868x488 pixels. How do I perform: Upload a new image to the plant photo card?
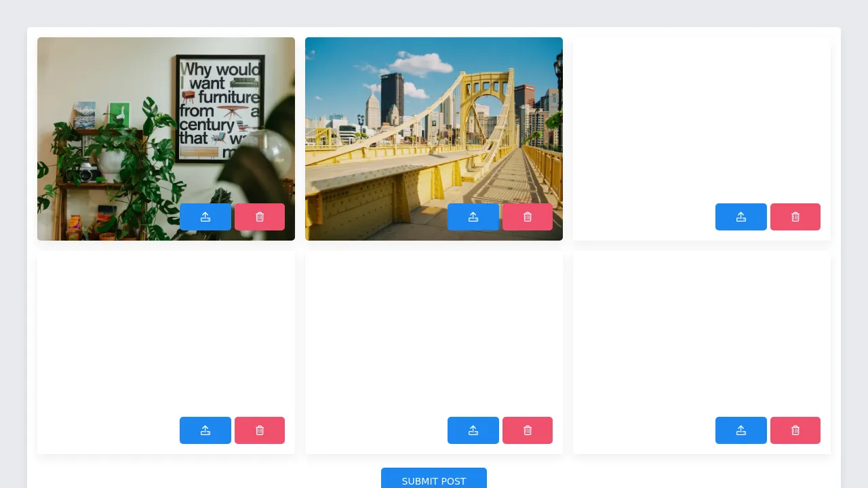pyautogui.click(x=205, y=217)
